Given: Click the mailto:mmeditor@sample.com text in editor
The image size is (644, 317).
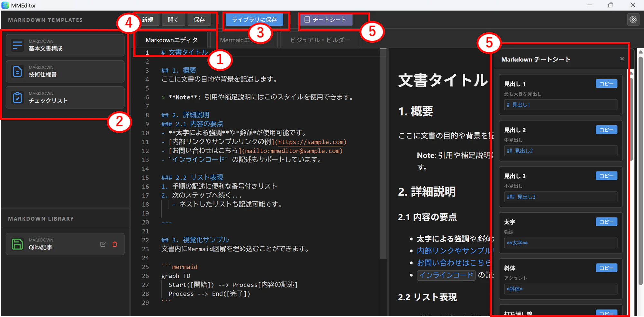Looking at the screenshot, I should click(x=292, y=151).
